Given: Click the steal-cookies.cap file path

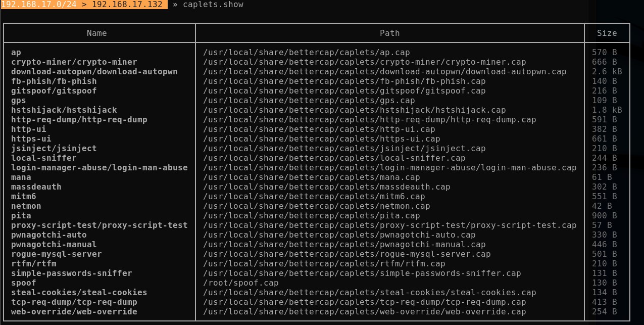Looking at the screenshot, I should 369,293.
